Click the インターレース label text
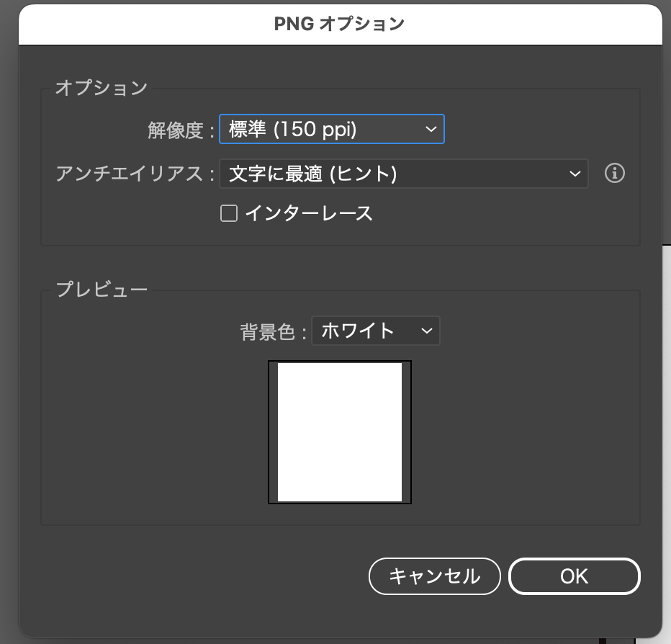This screenshot has height=644, width=671. (x=310, y=213)
